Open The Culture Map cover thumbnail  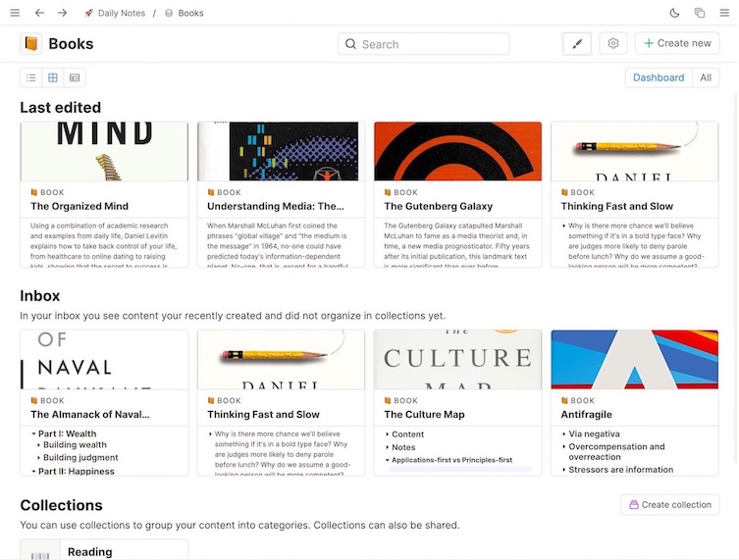point(457,359)
